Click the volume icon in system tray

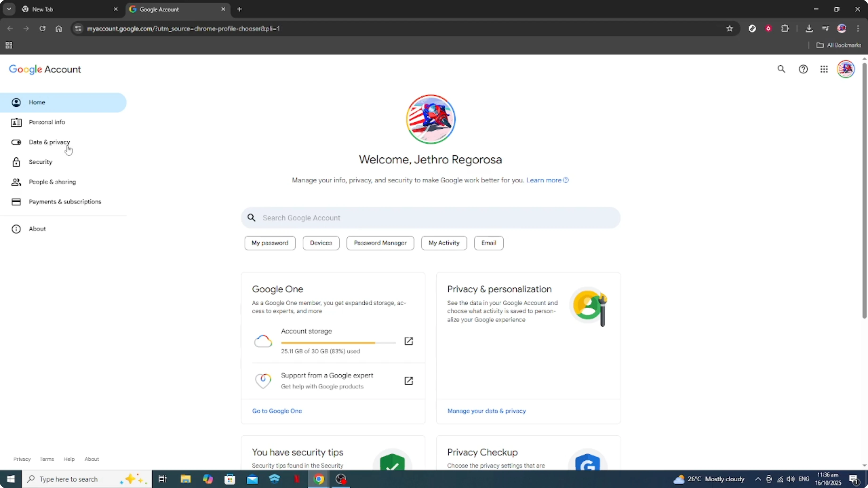pyautogui.click(x=790, y=479)
